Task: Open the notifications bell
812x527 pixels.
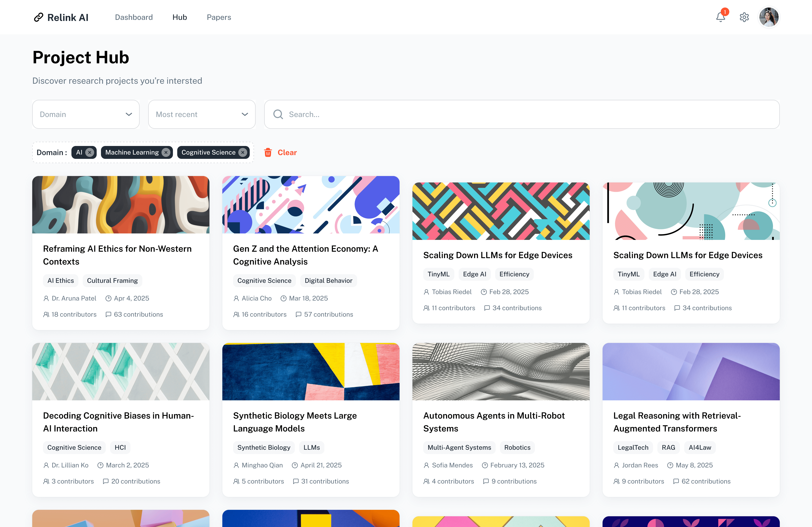Action: click(720, 17)
